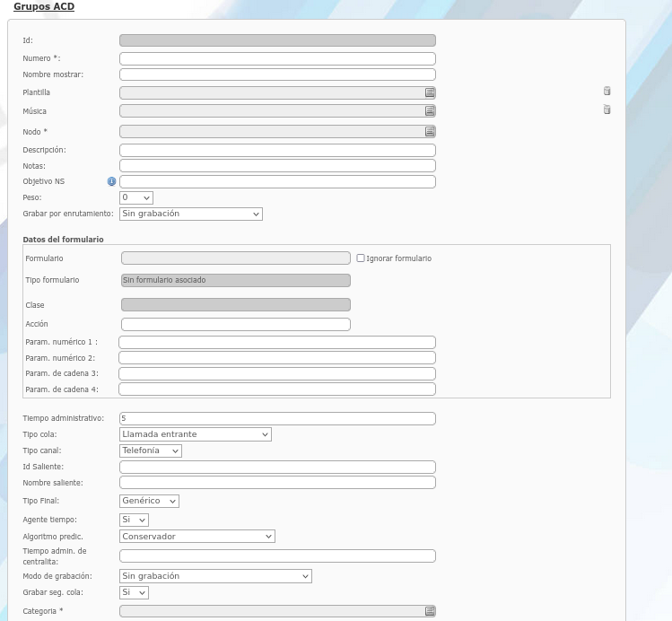Focus the Acción input field
Viewport: 672px width, 621px height.
[x=236, y=325]
